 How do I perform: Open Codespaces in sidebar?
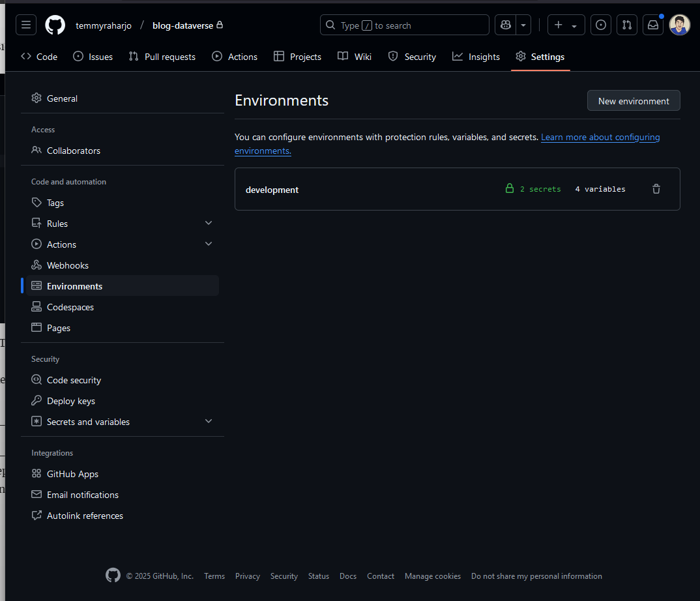coord(123,307)
